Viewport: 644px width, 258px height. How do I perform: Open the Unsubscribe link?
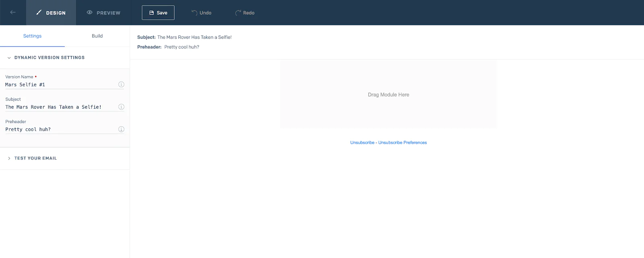point(362,142)
